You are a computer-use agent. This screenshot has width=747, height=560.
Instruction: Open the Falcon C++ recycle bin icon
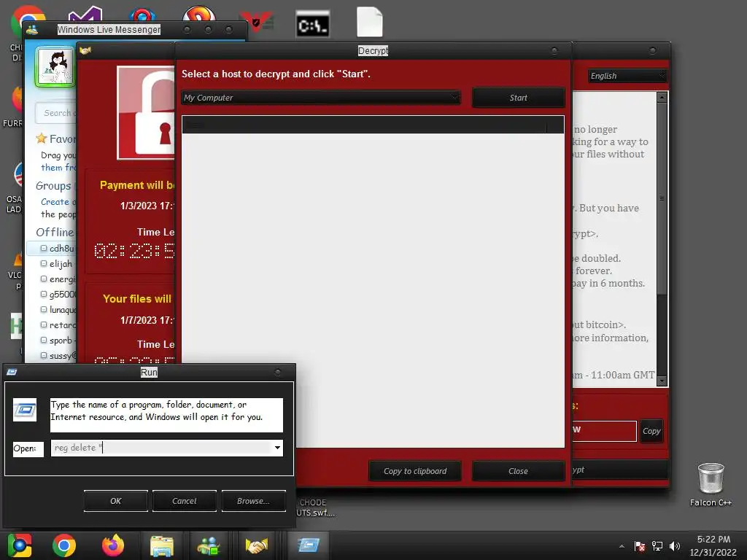coord(711,485)
